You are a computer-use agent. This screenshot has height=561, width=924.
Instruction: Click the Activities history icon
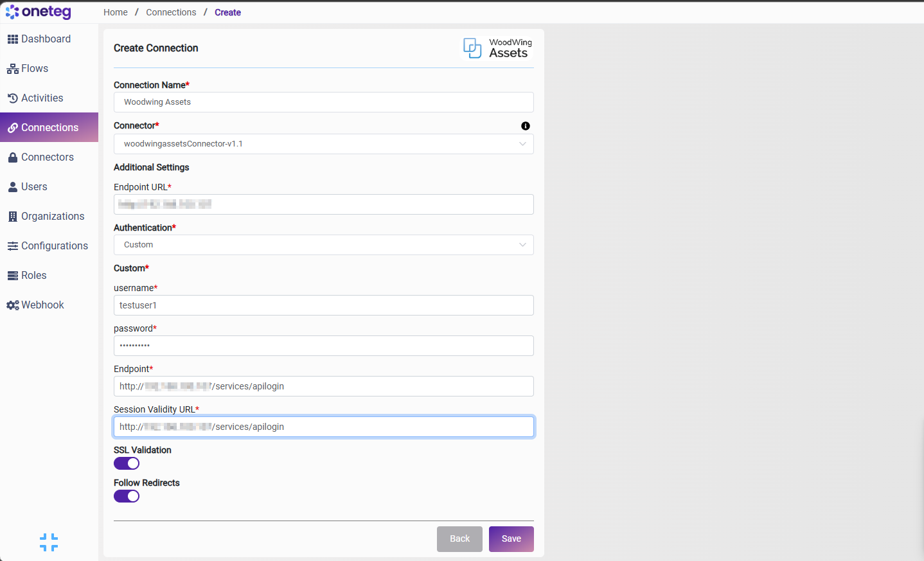pos(13,98)
